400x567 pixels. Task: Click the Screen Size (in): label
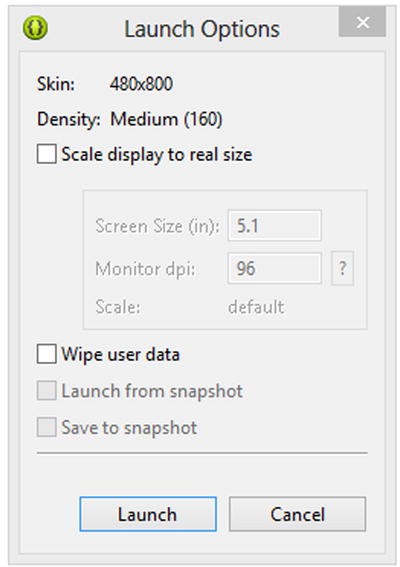157,226
